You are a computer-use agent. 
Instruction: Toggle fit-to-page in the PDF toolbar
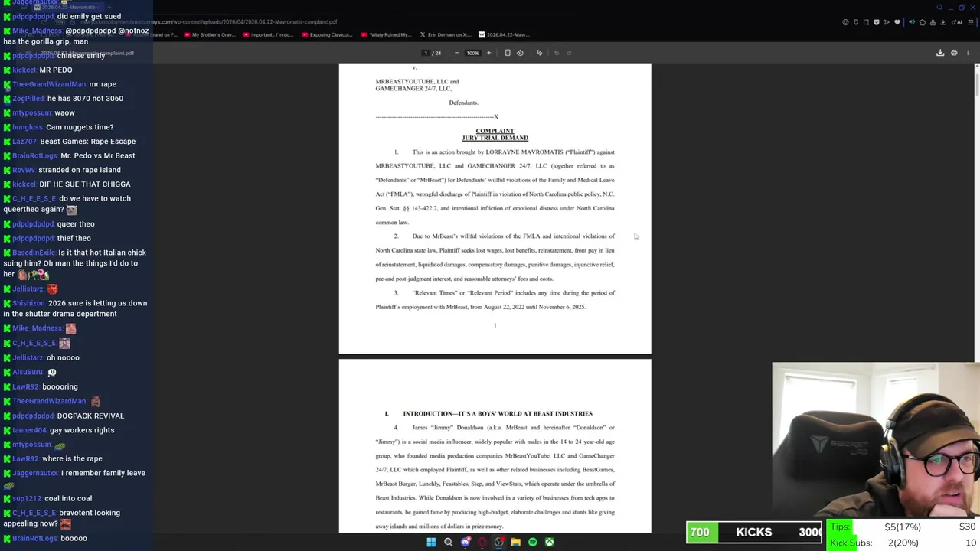(x=507, y=53)
